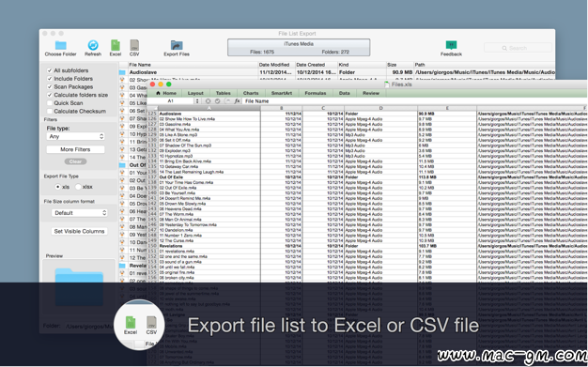Image resolution: width=588 pixels, height=367 pixels.
Task: Click the iTunes Media folder info display
Action: pos(299,48)
